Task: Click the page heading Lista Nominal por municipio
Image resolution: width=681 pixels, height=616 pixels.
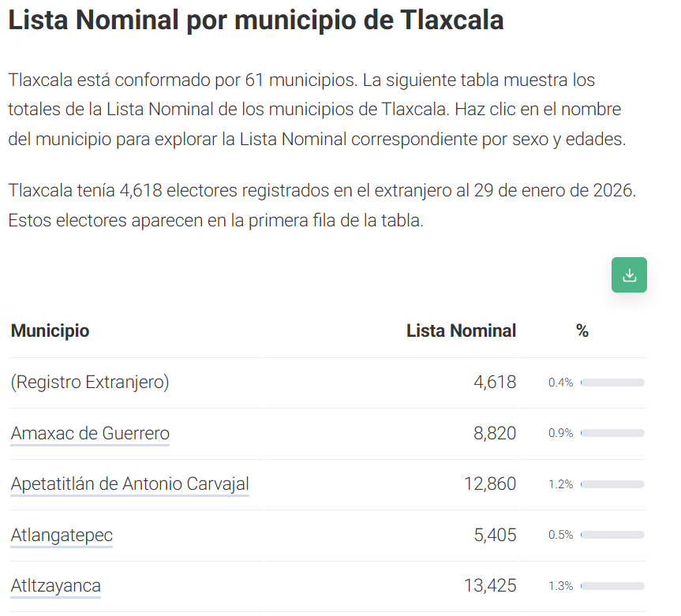Action: 256,20
